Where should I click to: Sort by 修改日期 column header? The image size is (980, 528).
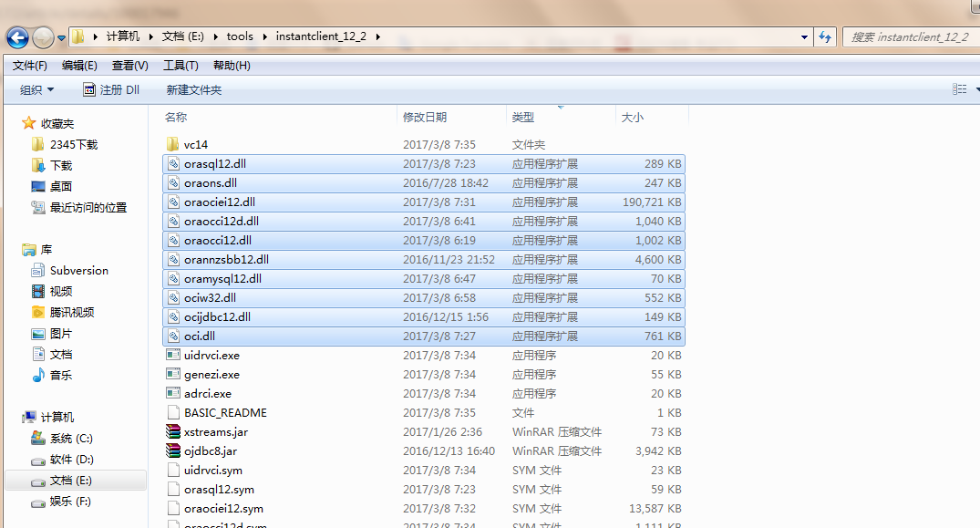click(x=425, y=117)
